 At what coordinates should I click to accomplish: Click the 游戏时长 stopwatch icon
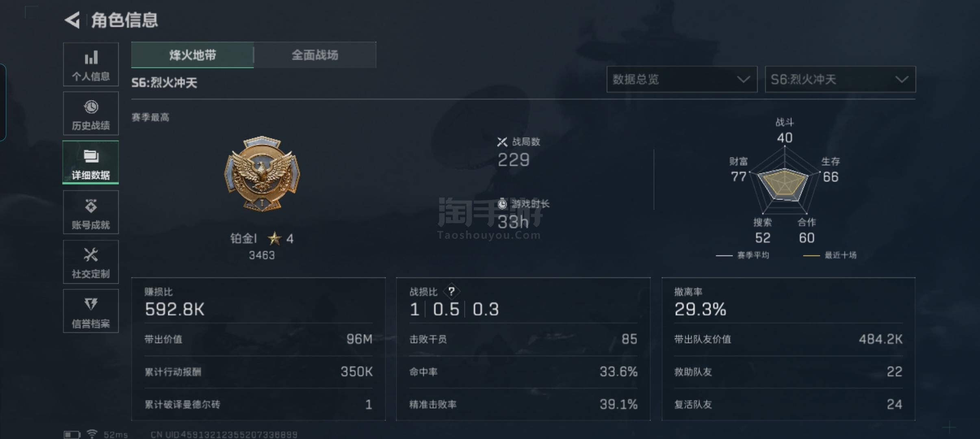502,204
